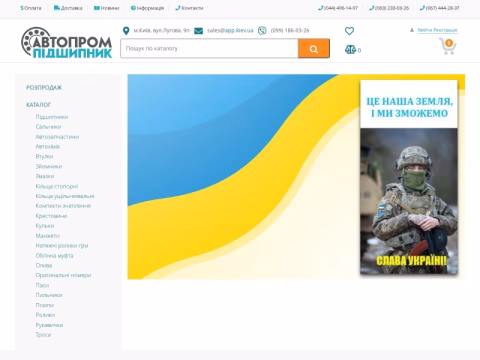This screenshot has width=480, height=360.
Task: Select the Кільця ущільнювальні category
Action: coord(65,196)
